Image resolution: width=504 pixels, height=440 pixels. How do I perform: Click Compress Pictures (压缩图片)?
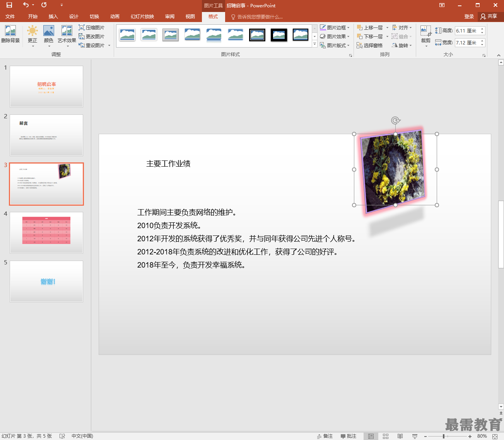[92, 27]
